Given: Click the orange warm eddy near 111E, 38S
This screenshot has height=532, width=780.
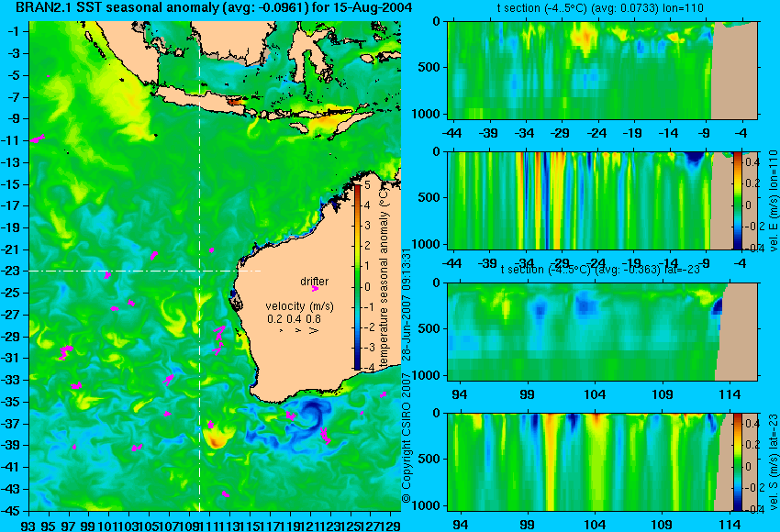Looking at the screenshot, I should [217, 437].
